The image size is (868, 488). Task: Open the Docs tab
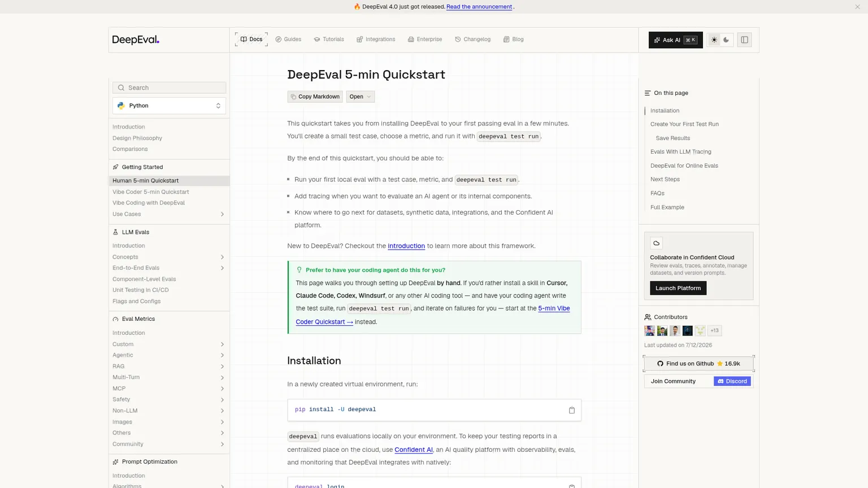pos(251,40)
